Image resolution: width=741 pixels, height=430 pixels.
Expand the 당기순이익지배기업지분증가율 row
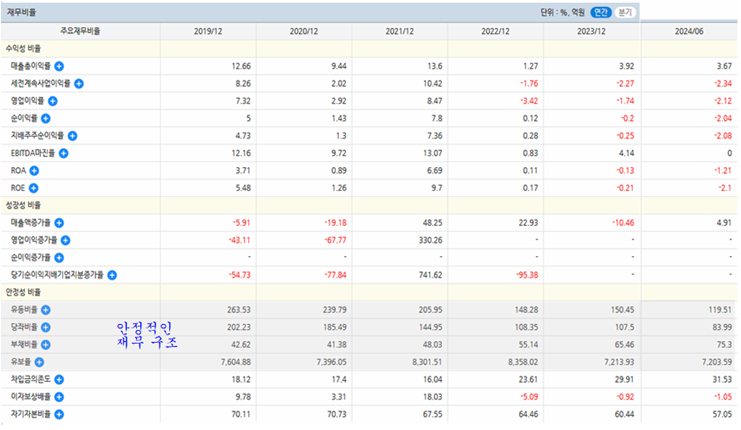(x=112, y=274)
